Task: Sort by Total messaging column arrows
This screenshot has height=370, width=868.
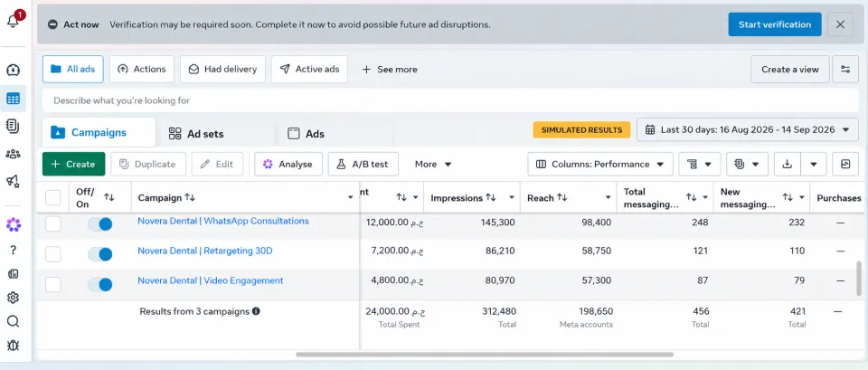Action: tap(692, 198)
